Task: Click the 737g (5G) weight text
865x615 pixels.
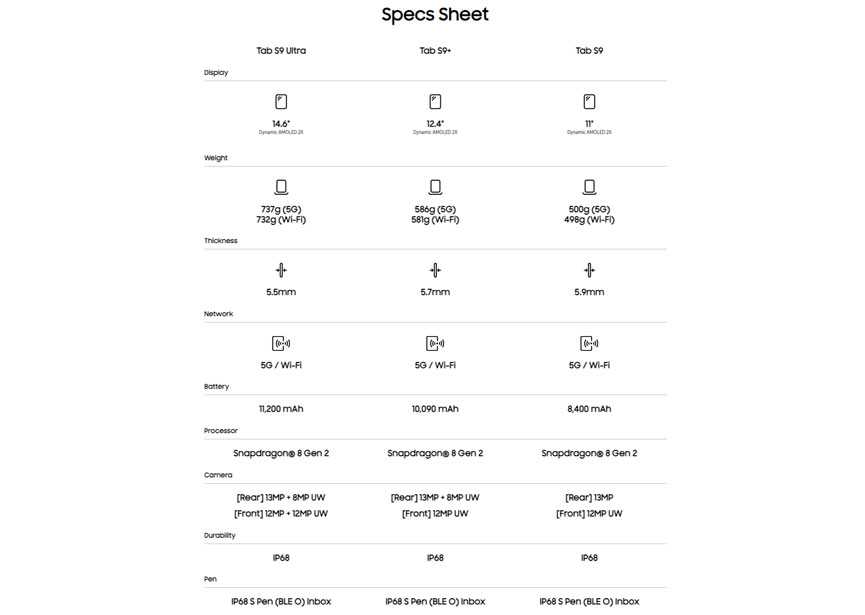Action: tap(281, 209)
